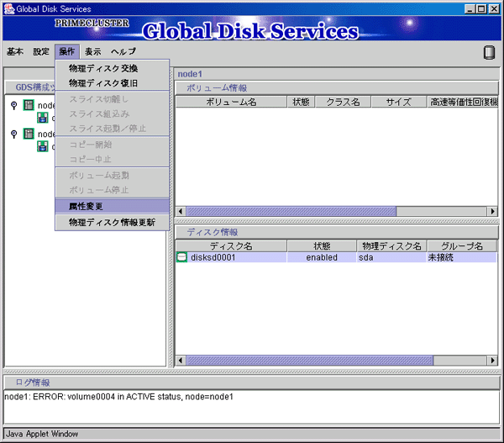The image size is (504, 443).
Task: Click the node1 heading above volume info
Action: [x=190, y=74]
